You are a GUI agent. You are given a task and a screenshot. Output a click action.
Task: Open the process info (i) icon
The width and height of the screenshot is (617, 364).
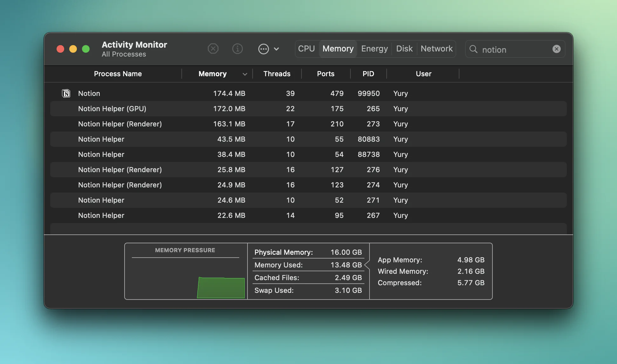pyautogui.click(x=237, y=49)
